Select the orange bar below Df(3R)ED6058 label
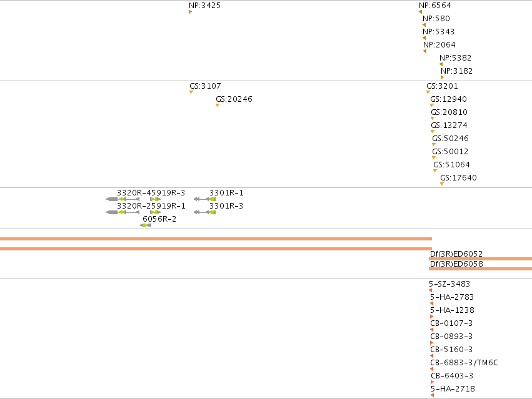This screenshot has height=399, width=532. pyautogui.click(x=481, y=269)
